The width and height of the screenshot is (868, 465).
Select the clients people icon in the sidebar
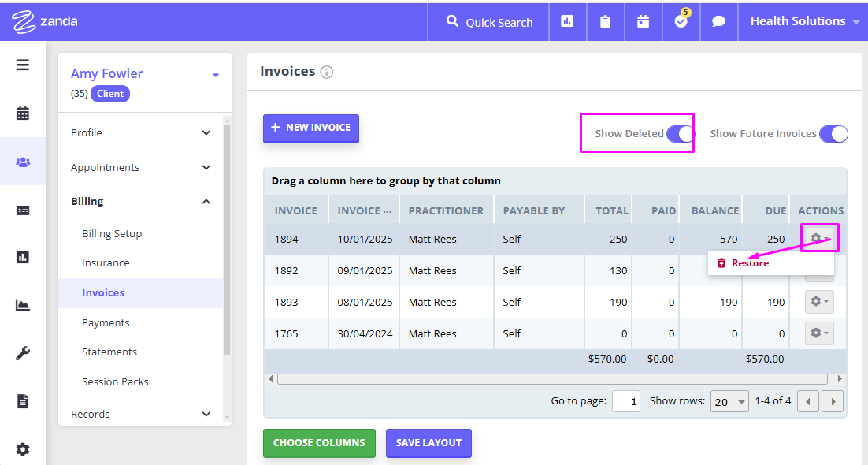(23, 161)
